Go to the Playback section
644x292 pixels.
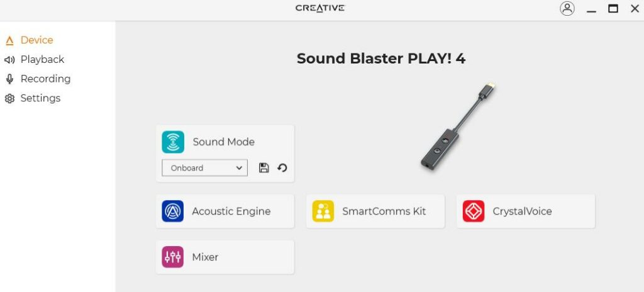pyautogui.click(x=42, y=60)
